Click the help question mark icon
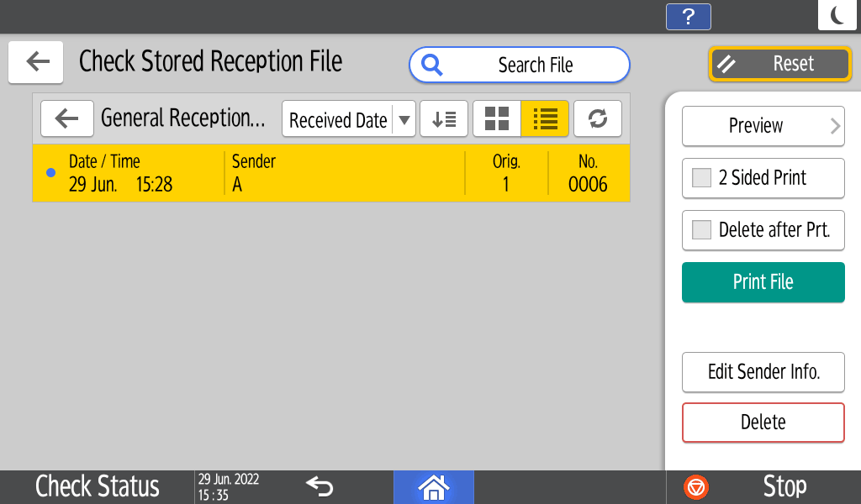 [688, 16]
